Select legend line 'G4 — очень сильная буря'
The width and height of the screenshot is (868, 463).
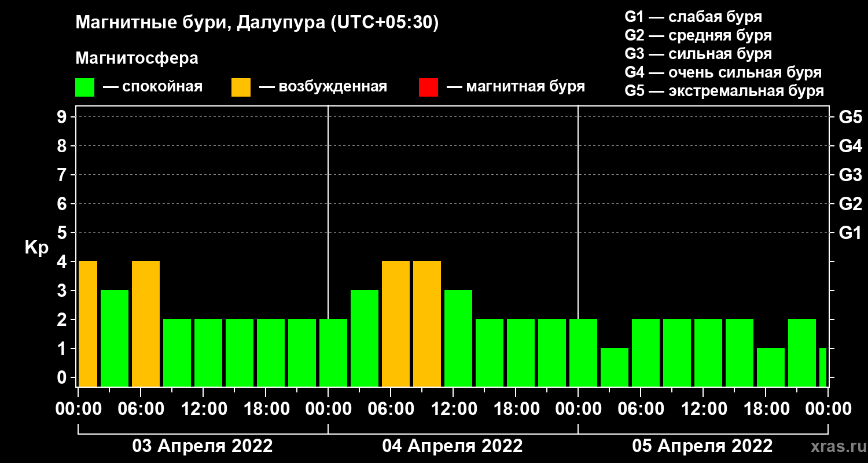(x=723, y=72)
